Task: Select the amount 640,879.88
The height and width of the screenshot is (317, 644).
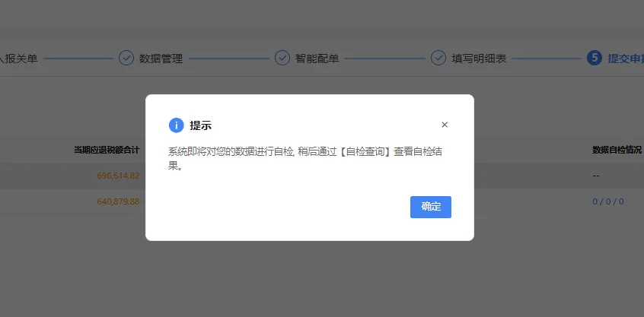Action: coord(118,201)
